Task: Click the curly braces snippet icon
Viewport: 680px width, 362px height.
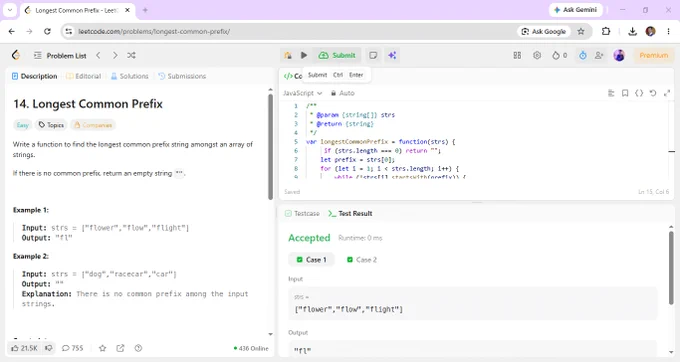Action: (639, 93)
